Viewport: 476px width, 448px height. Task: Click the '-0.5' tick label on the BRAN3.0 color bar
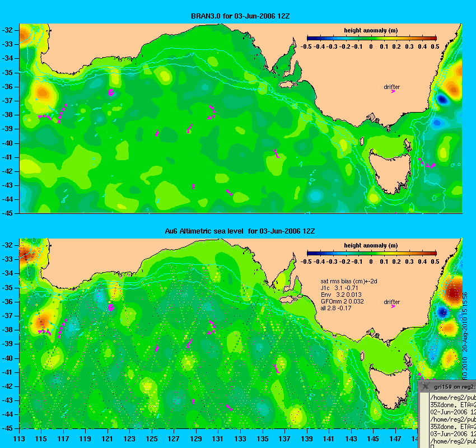(x=306, y=46)
